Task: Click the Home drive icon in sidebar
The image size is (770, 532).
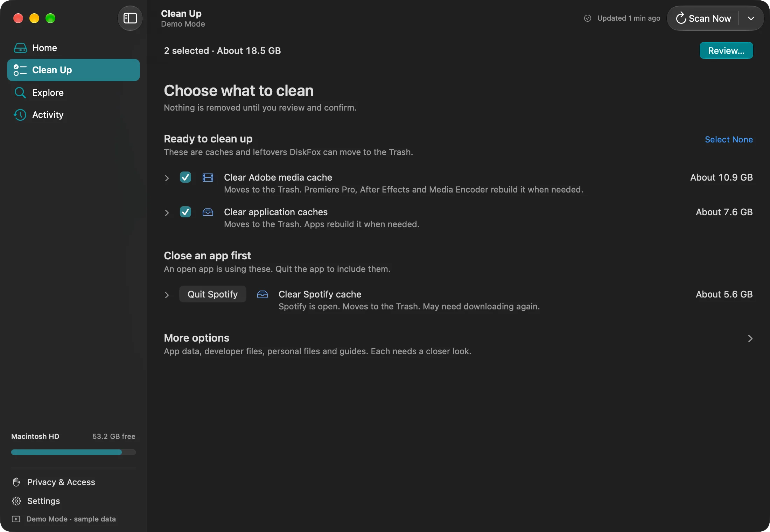Action: pos(20,48)
